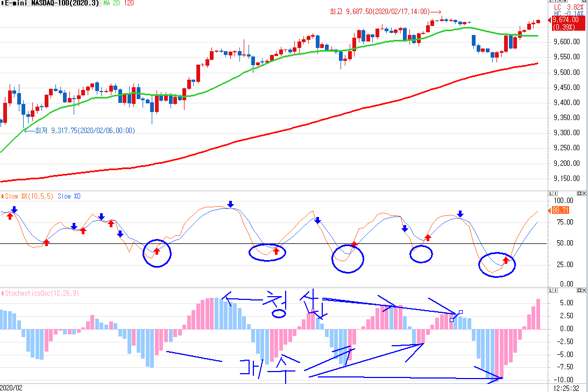Click the I button on the StochasticsOsc panel
588x392 pixels.
click(555, 291)
